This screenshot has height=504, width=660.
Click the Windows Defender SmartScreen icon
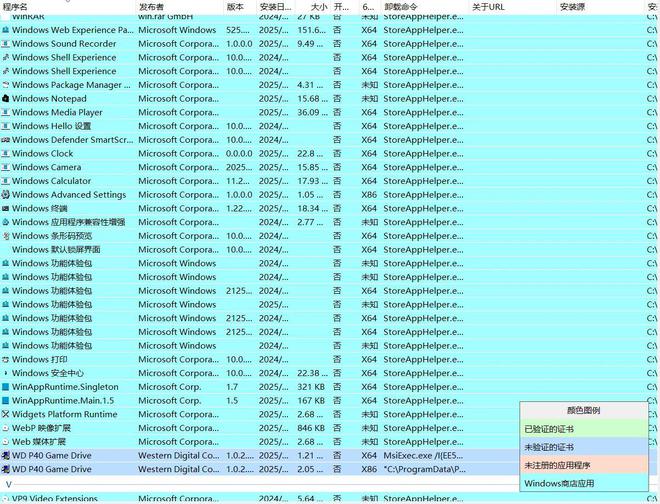pyautogui.click(x=5, y=140)
